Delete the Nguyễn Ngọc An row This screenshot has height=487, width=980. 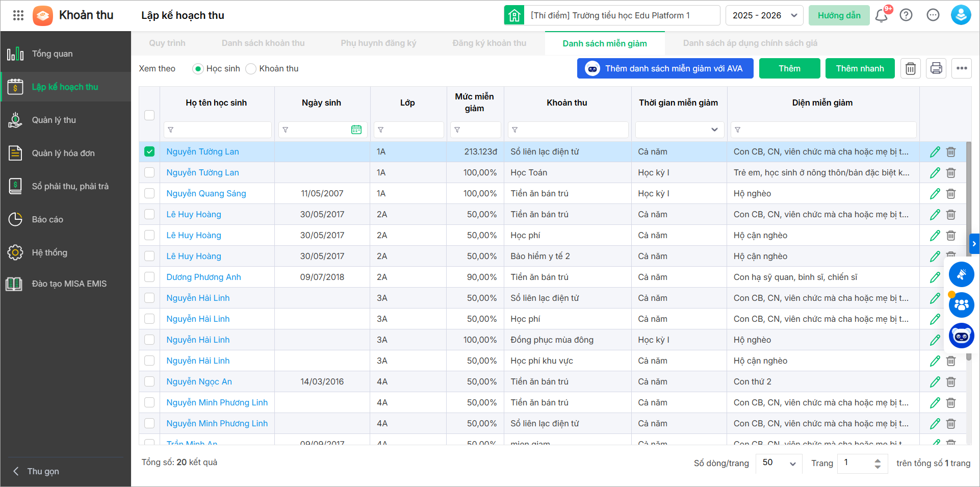coord(951,382)
